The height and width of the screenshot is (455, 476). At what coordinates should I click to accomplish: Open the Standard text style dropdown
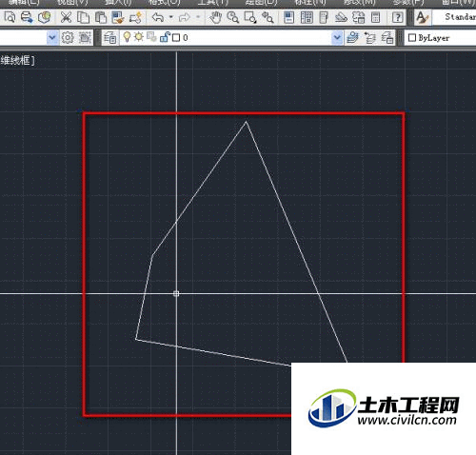[x=454, y=17]
